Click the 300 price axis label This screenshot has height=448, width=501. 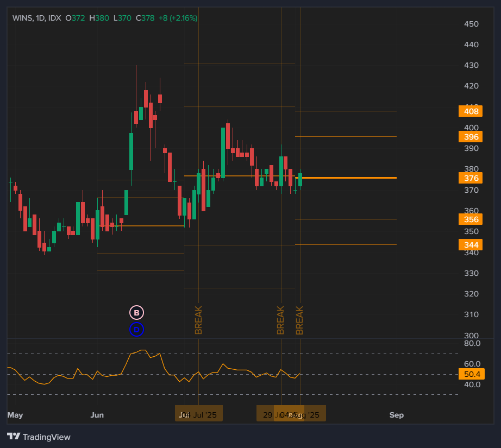point(471,335)
